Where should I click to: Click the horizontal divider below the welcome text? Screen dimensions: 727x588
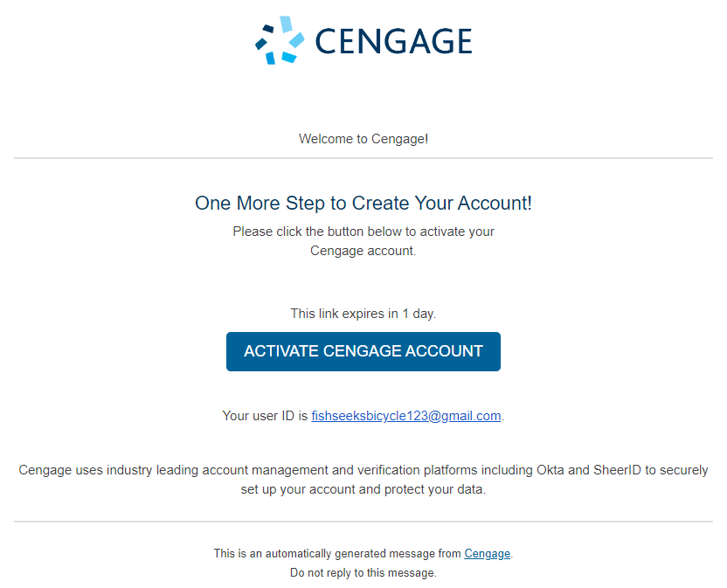click(363, 158)
